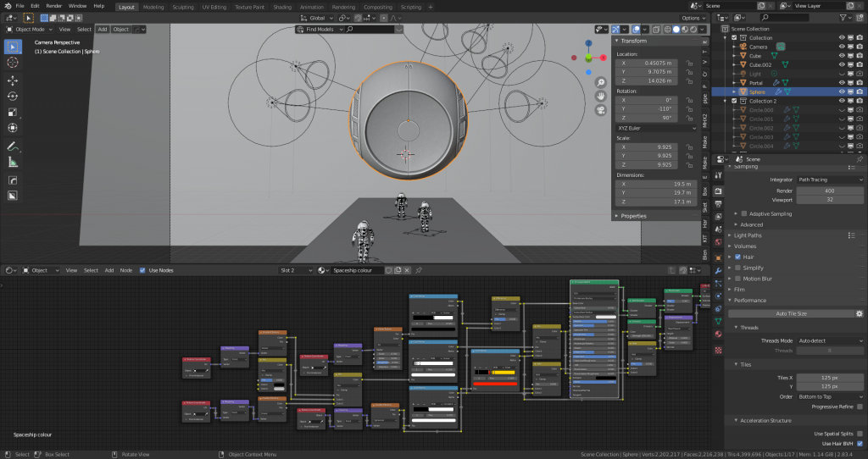Switch to the Sculpting workspace tab
Image resolution: width=868 pixels, height=459 pixels.
tap(182, 7)
